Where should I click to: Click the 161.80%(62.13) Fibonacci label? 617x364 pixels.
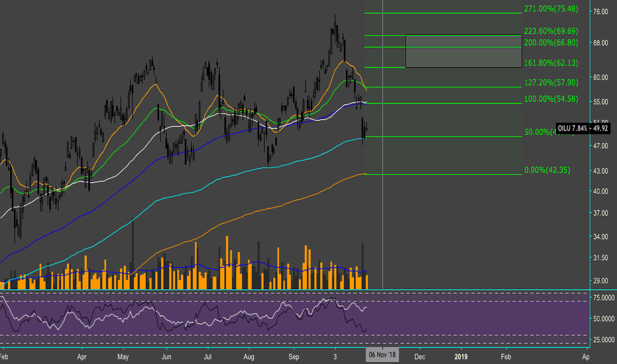coord(551,63)
